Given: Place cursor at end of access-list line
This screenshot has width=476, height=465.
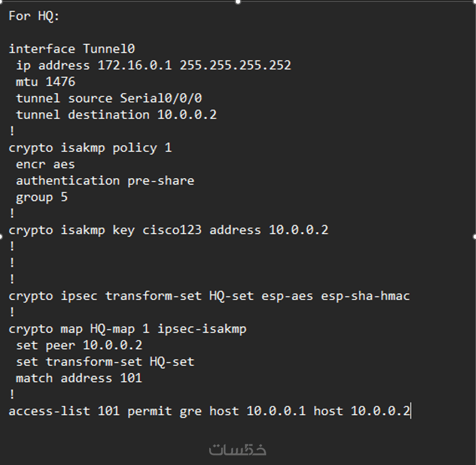Looking at the screenshot, I should 411,411.
